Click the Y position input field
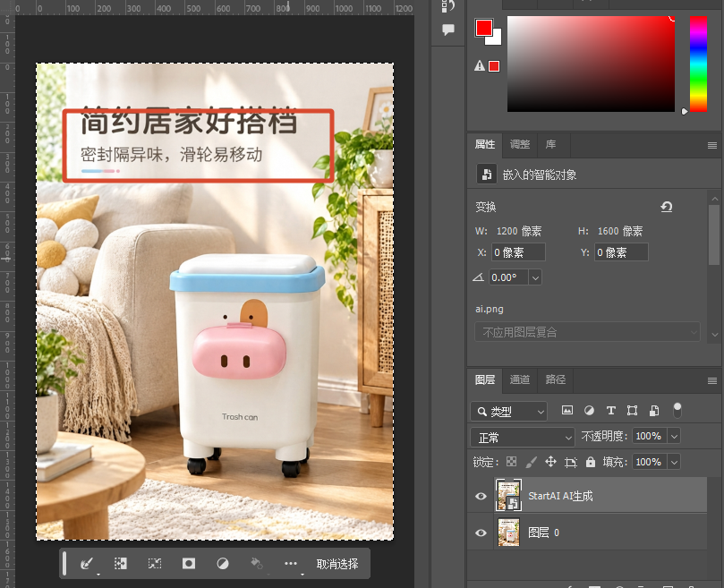 pos(621,252)
